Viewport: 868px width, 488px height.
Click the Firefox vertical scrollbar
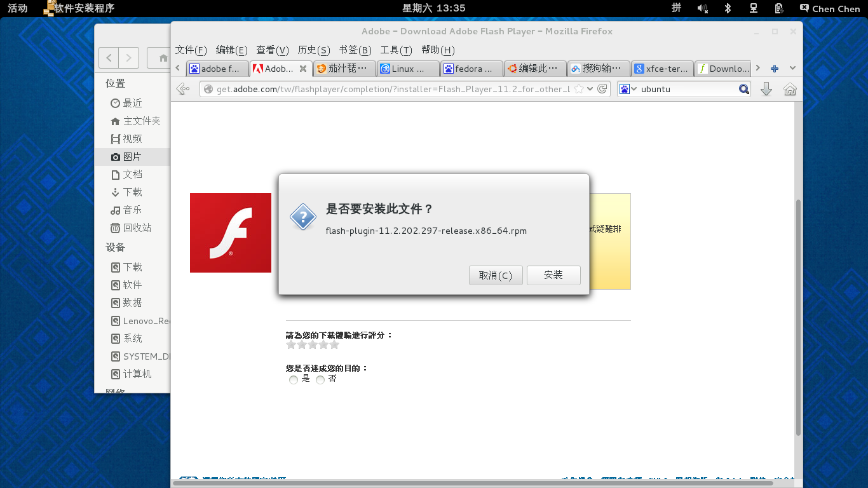pos(799,317)
